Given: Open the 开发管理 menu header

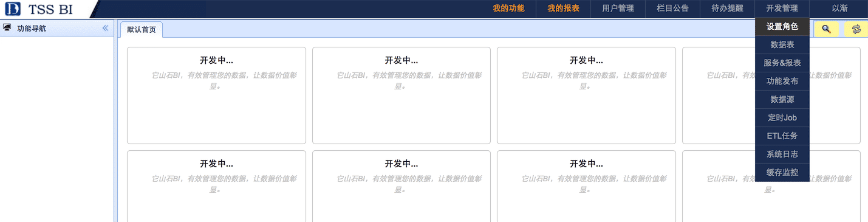Looking at the screenshot, I should pos(782,9).
